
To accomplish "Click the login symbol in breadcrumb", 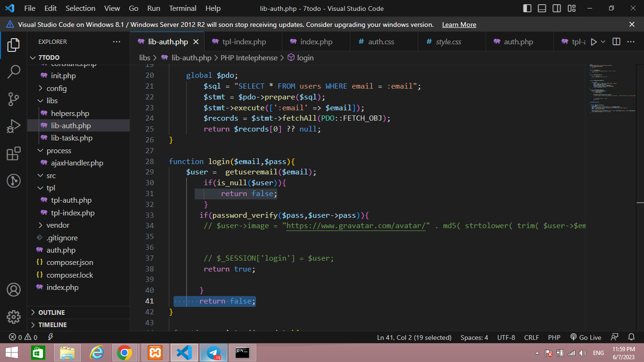I will click(300, 58).
